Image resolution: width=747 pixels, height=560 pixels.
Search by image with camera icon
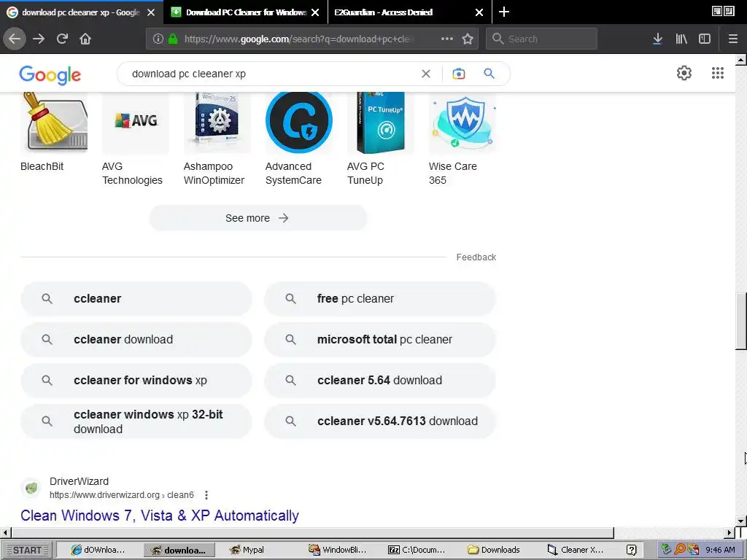(x=458, y=74)
